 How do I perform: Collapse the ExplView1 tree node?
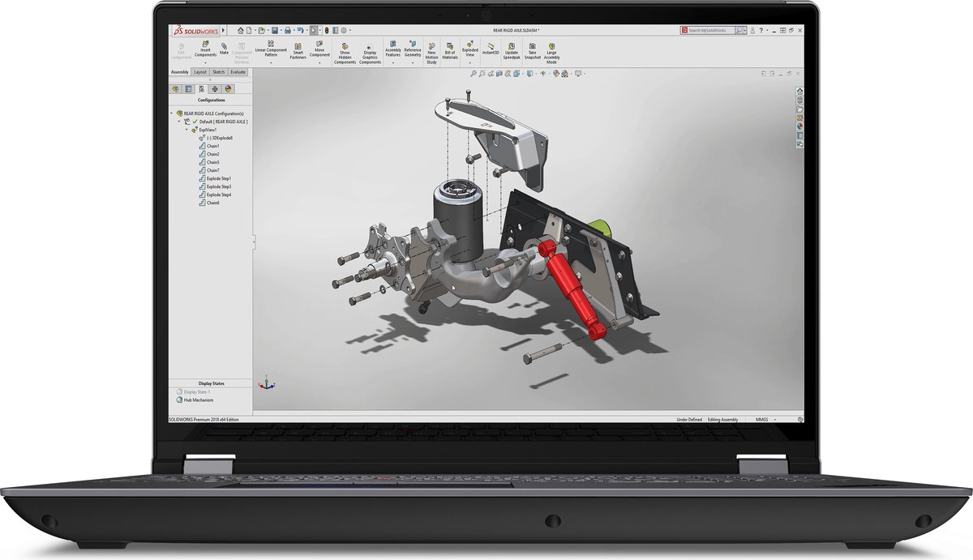pos(186,130)
